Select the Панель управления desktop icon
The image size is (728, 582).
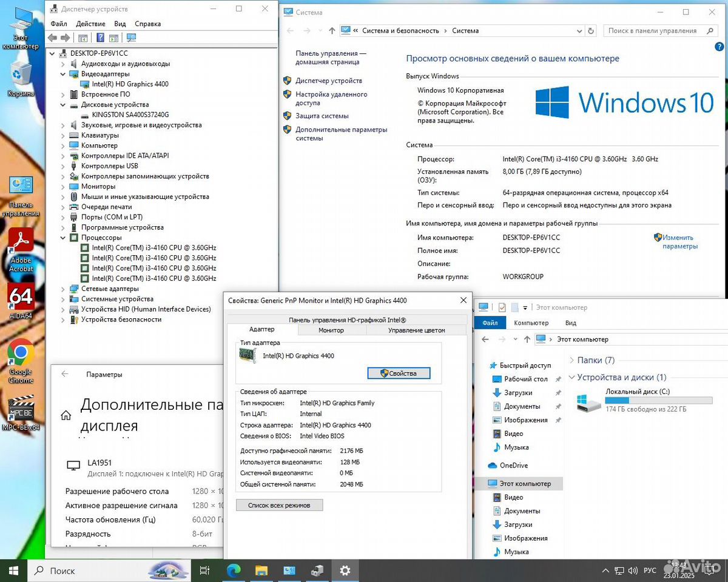pos(20,196)
